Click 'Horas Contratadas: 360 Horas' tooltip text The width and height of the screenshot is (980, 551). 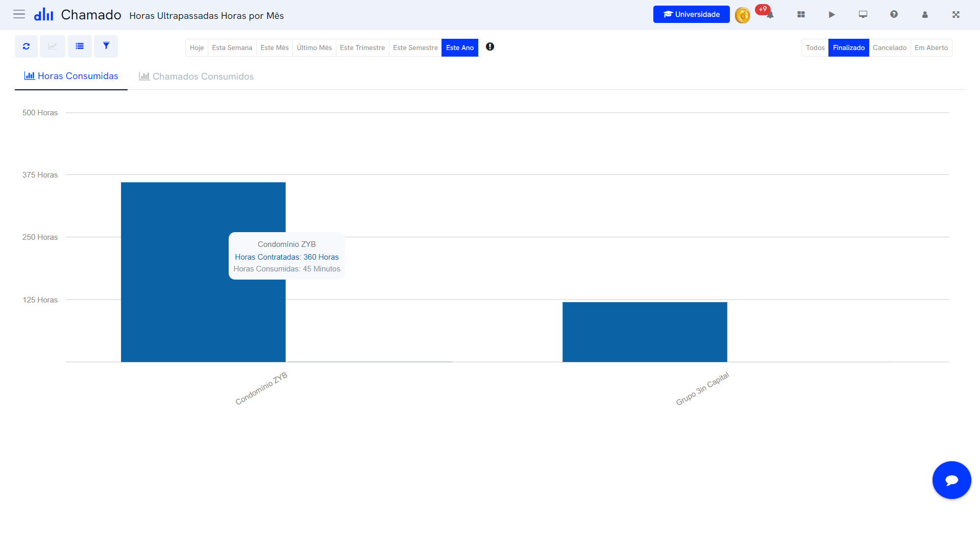pos(287,257)
